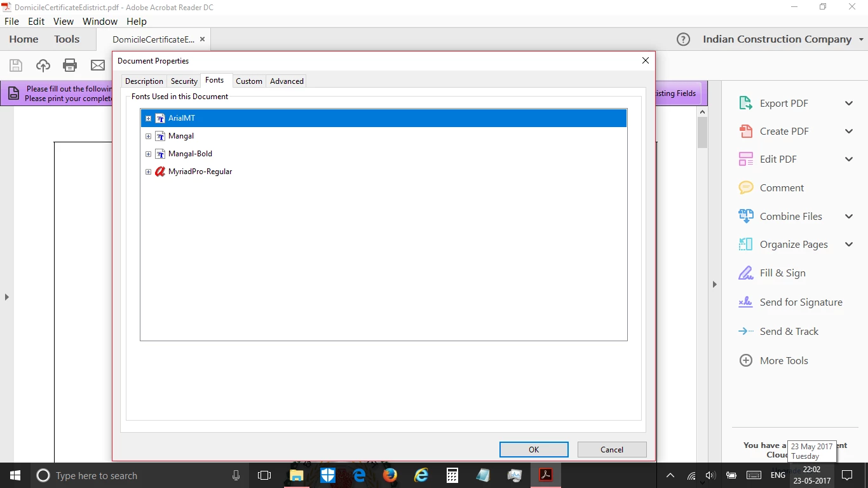The height and width of the screenshot is (488, 868).
Task: Select the Mangal-Bold font row
Action: [384, 154]
